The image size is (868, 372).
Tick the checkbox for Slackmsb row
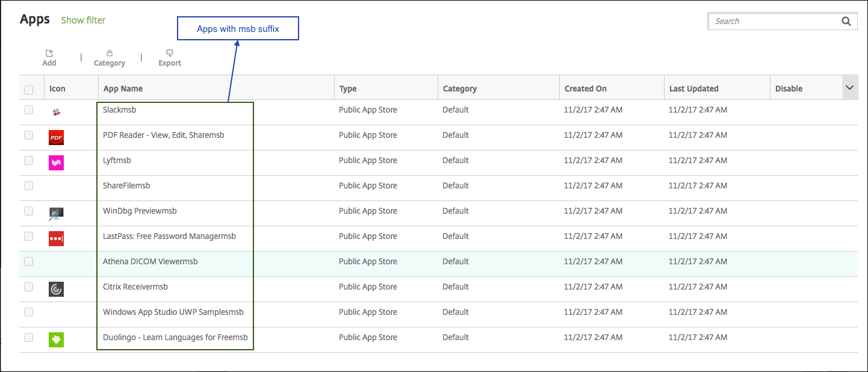coord(28,110)
